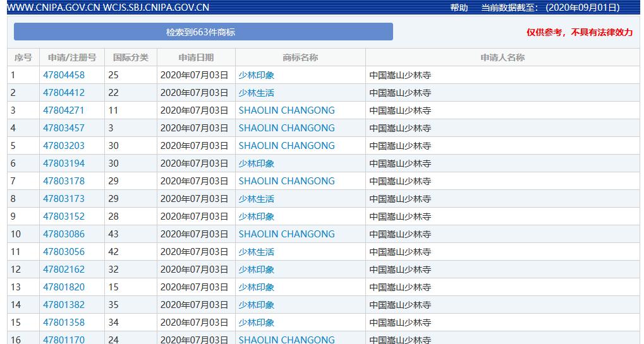Viewport: 644px width, 344px height.
Task: Open registration number 47801170
Action: pyautogui.click(x=64, y=340)
